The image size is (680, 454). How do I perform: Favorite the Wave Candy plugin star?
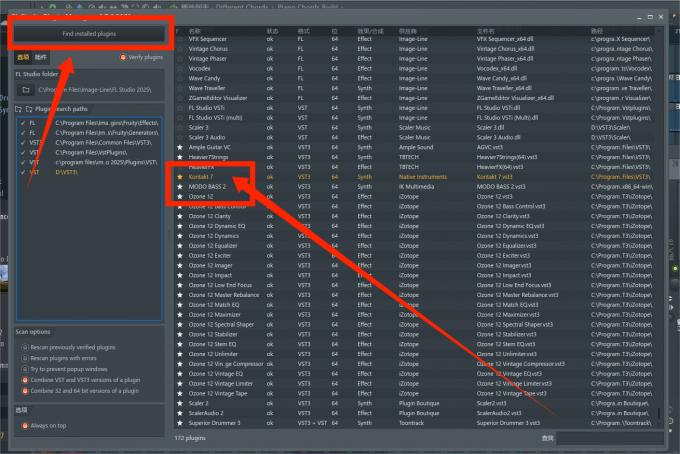[180, 78]
